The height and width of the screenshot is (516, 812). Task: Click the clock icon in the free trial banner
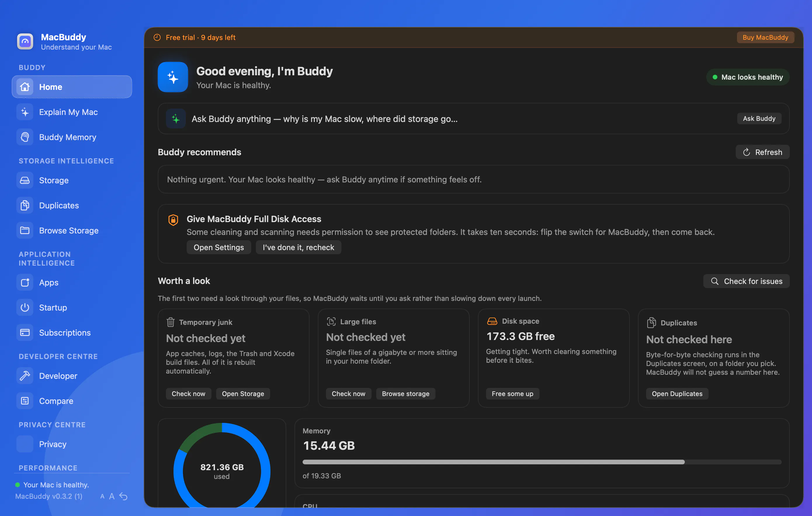click(157, 37)
